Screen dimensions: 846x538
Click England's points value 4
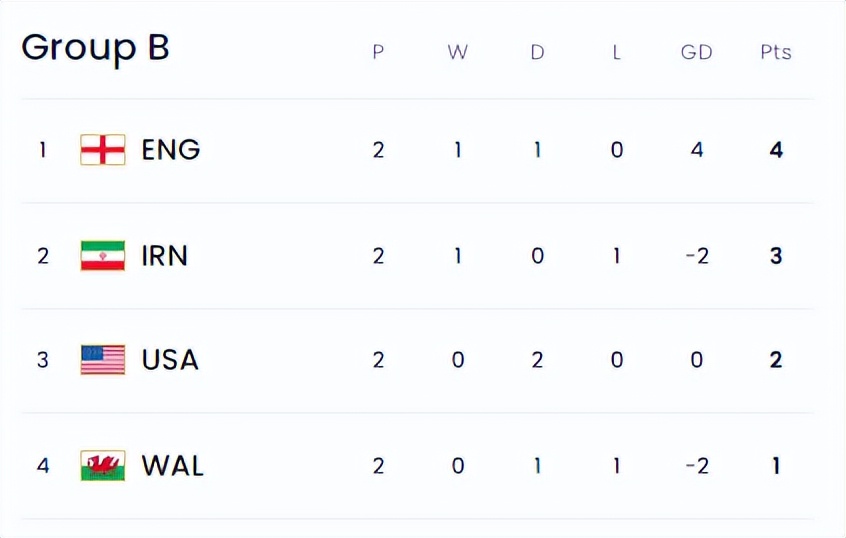776,150
